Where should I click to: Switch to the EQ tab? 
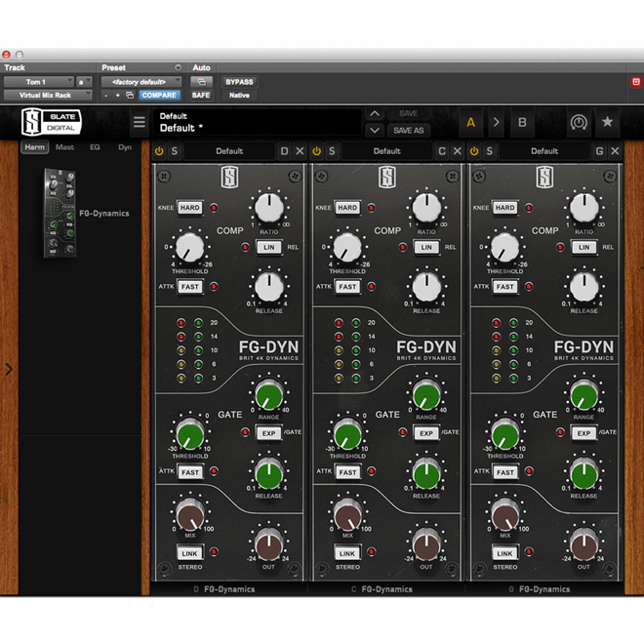click(x=95, y=147)
